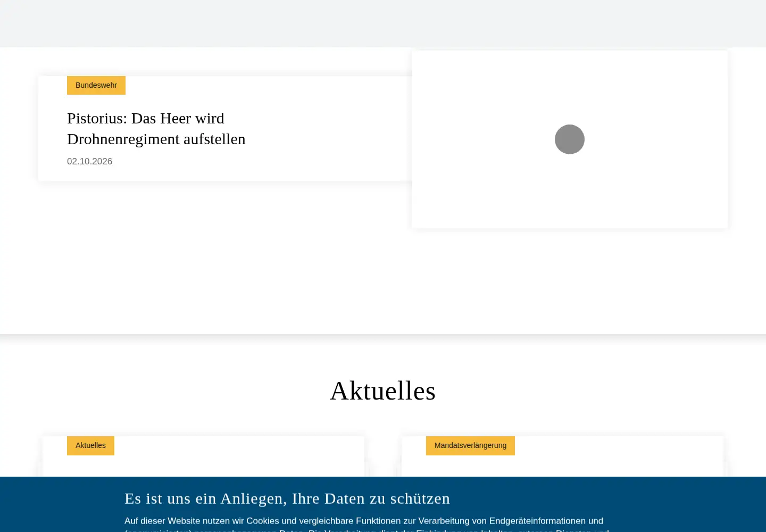Click the cookie notice paragraph text
This screenshot has height=532, width=766.
tap(367, 524)
